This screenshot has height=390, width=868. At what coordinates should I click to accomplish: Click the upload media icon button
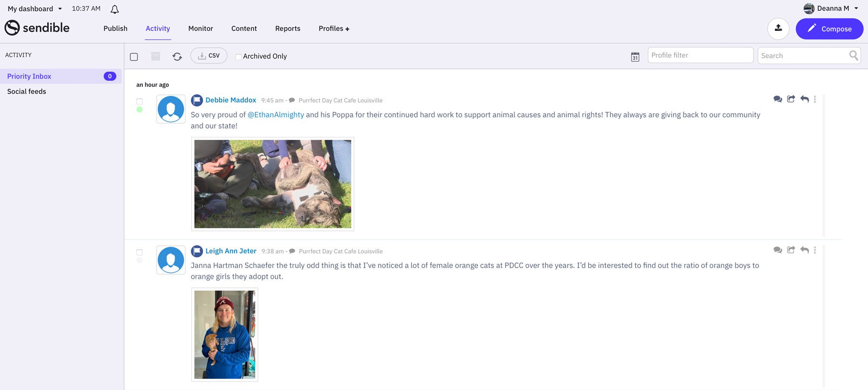pyautogui.click(x=778, y=29)
